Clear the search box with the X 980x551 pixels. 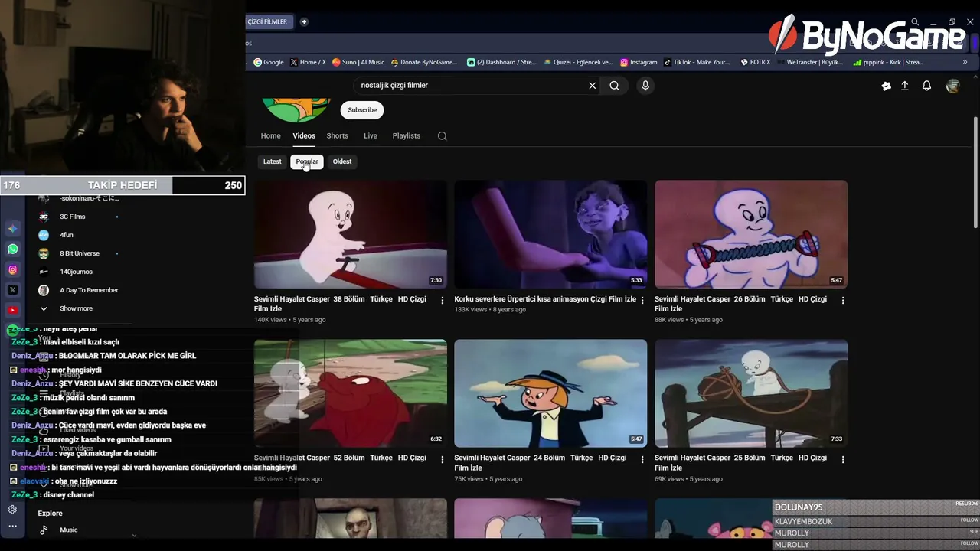[592, 86]
